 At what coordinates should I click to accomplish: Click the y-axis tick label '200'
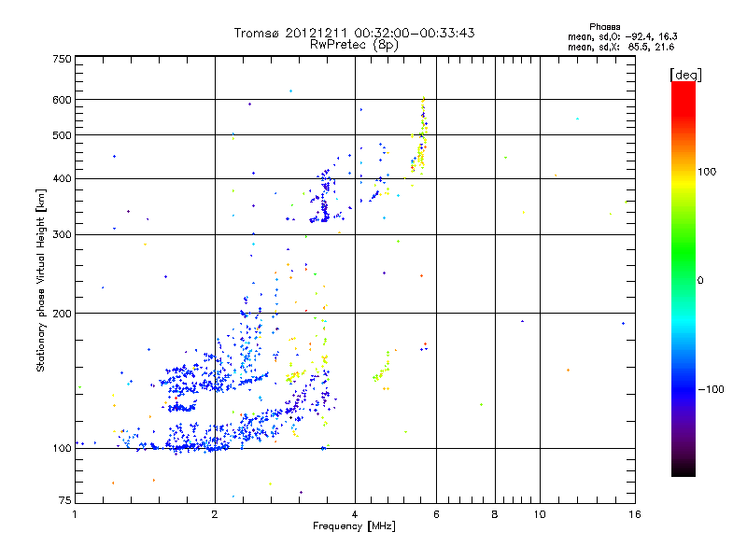62,314
